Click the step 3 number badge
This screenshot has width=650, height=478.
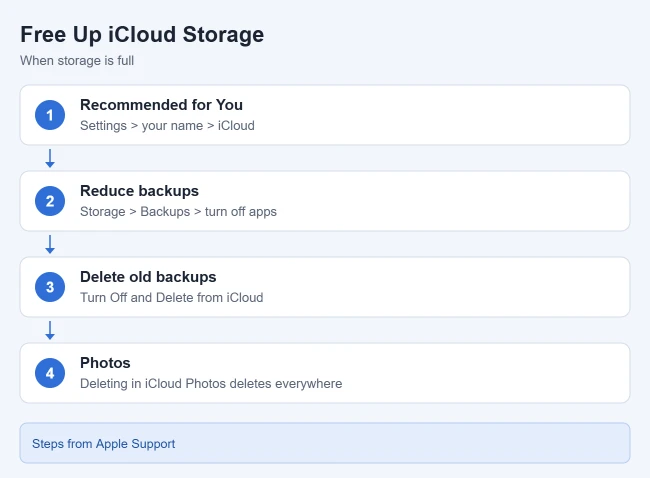point(50,287)
